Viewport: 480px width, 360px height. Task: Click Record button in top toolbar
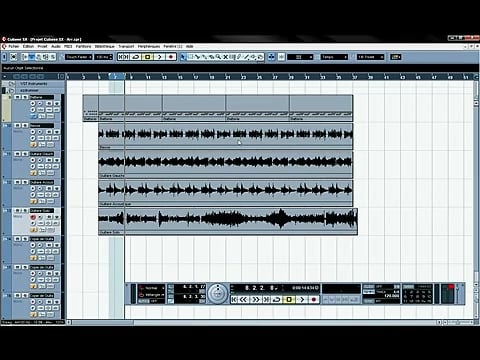coord(171,57)
